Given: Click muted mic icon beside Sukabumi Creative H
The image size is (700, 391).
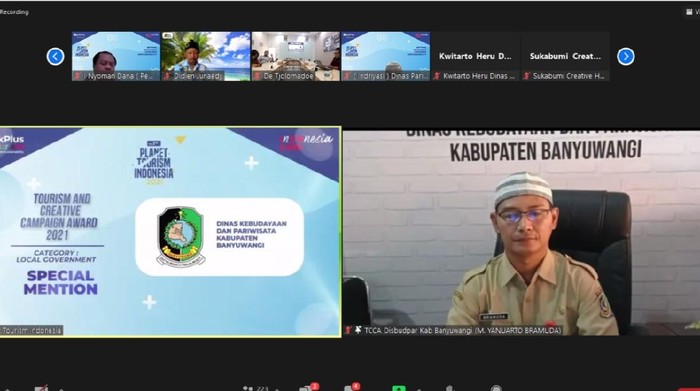Looking at the screenshot, I should 527,76.
